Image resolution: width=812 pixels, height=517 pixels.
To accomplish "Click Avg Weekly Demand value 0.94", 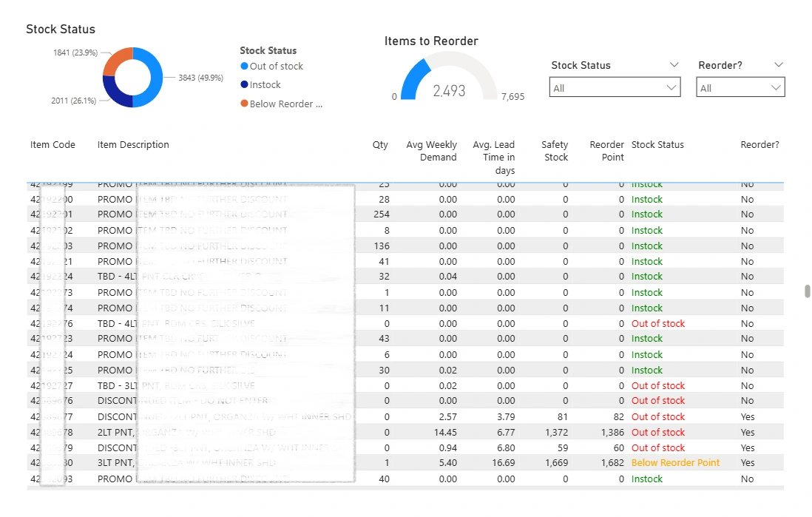I will pos(448,447).
